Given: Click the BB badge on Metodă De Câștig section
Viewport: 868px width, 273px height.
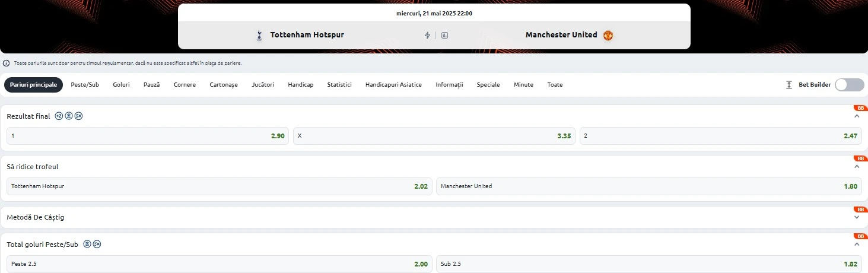Looking at the screenshot, I should (x=860, y=209).
